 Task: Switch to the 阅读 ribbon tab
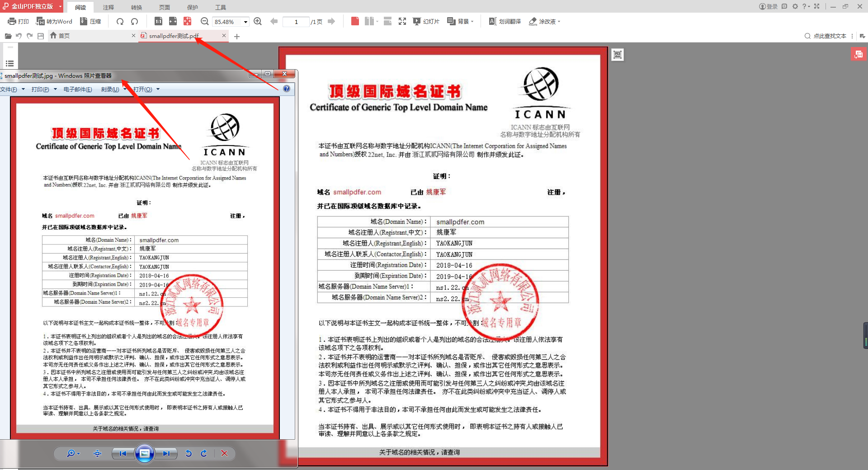[80, 7]
